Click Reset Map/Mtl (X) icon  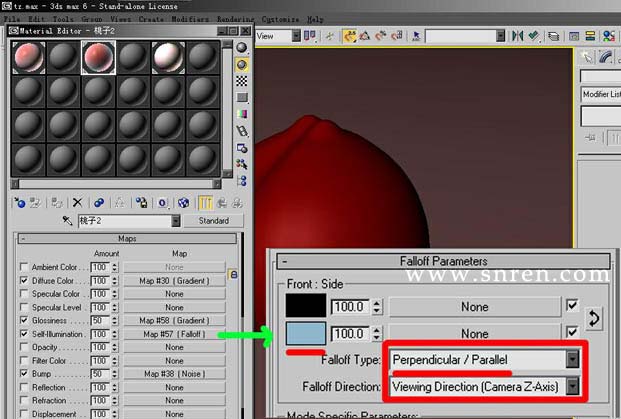click(x=78, y=203)
